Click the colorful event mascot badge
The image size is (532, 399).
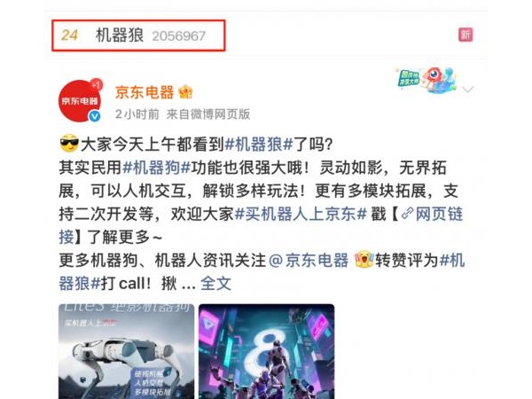(x=426, y=80)
